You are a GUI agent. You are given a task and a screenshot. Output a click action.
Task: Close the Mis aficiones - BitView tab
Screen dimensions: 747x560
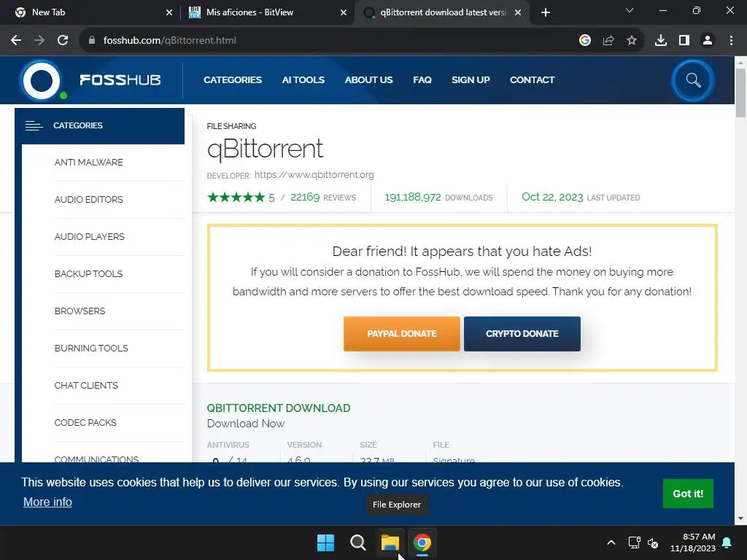pos(344,12)
